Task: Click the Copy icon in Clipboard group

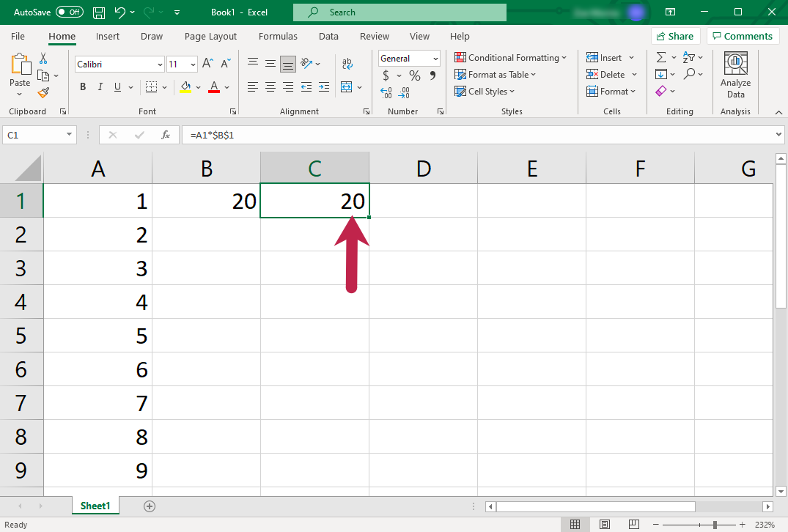Action: [x=43, y=75]
